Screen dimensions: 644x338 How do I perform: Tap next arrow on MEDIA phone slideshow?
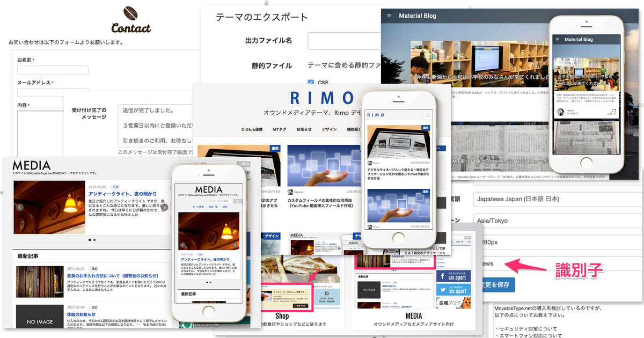pos(235,245)
